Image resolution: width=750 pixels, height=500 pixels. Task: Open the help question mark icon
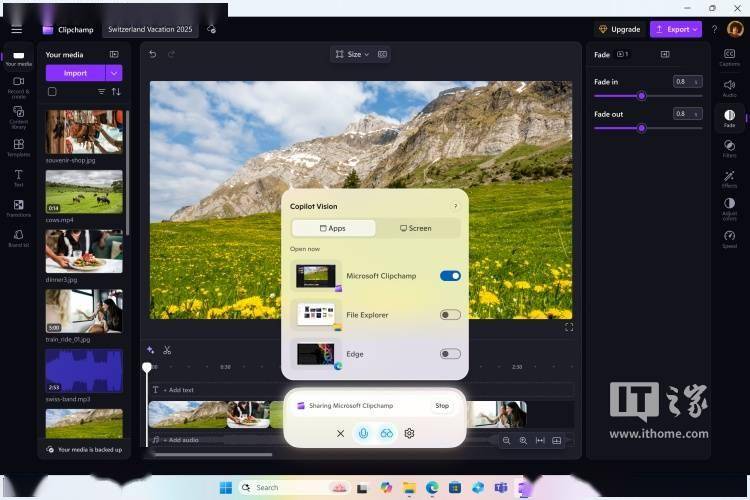714,30
